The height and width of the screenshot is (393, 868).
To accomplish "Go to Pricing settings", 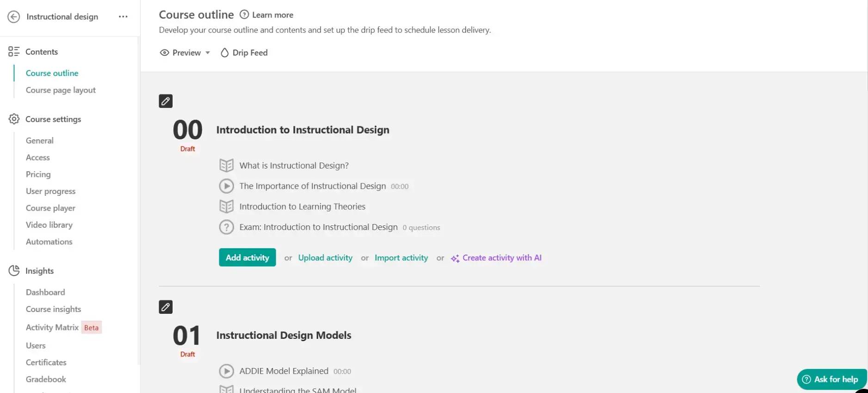I will click(38, 174).
